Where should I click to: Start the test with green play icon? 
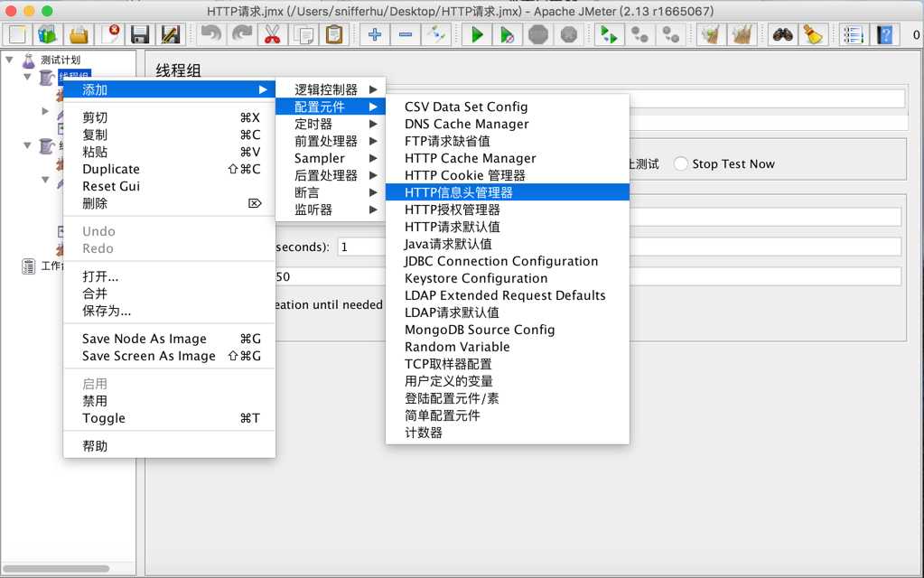[477, 34]
